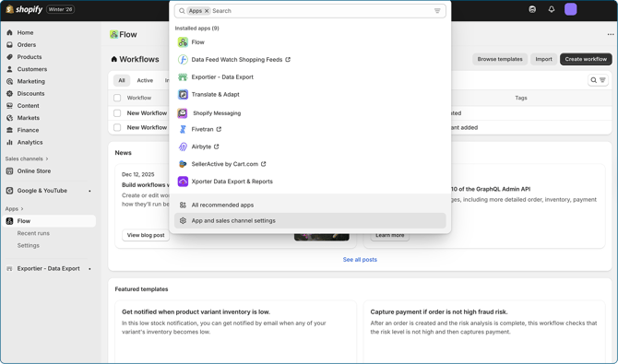This screenshot has height=364, width=618.
Task: Click the Shopify Messaging app icon
Action: tap(183, 113)
